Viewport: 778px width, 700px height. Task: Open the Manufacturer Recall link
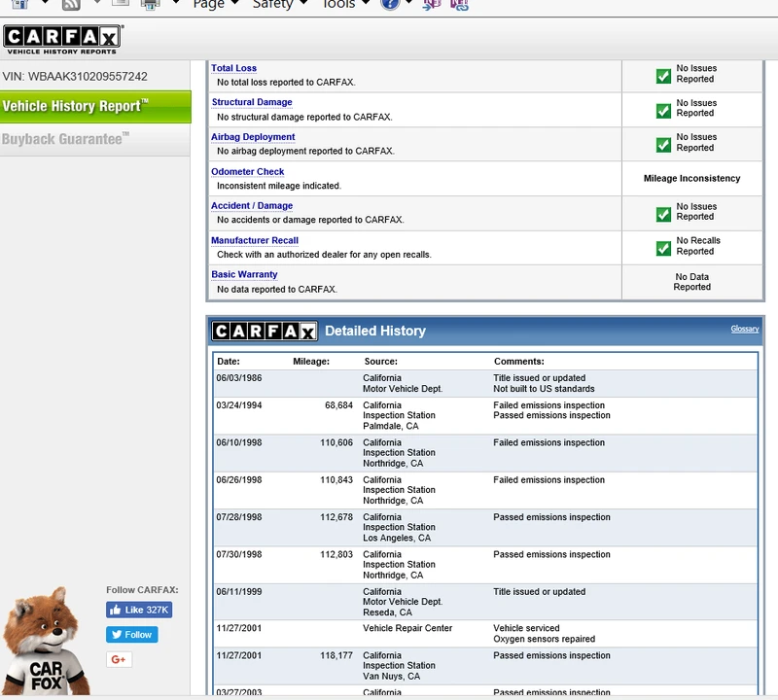click(x=255, y=240)
